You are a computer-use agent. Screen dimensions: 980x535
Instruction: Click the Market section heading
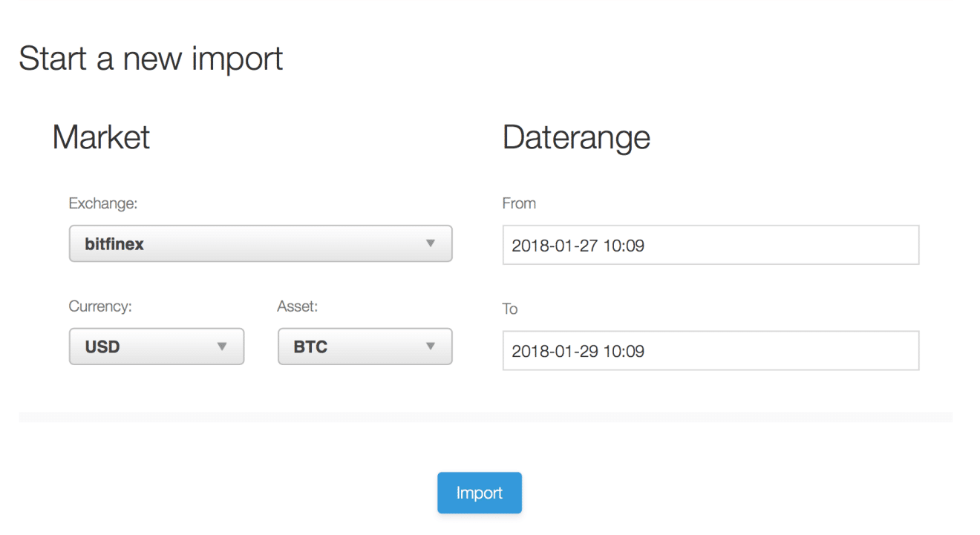[101, 137]
